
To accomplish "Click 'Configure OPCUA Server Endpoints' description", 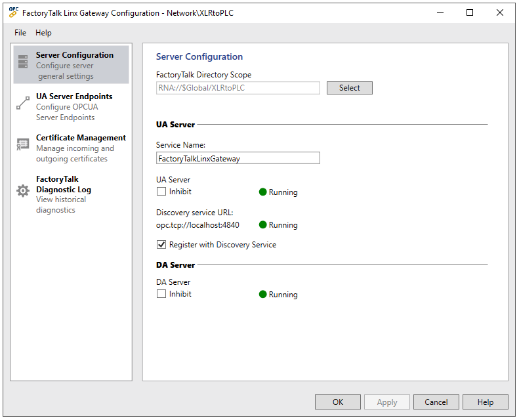I will click(67, 112).
